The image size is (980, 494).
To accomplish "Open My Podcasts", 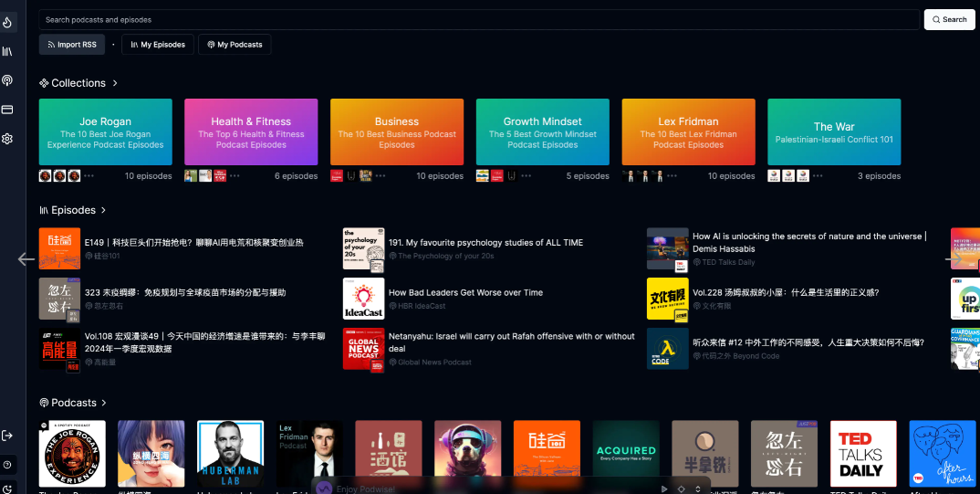I will 235,45.
